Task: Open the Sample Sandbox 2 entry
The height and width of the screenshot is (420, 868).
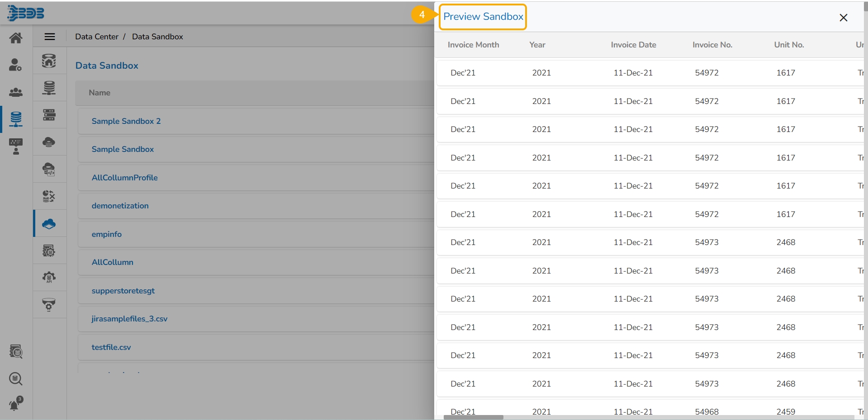Action: 126,121
